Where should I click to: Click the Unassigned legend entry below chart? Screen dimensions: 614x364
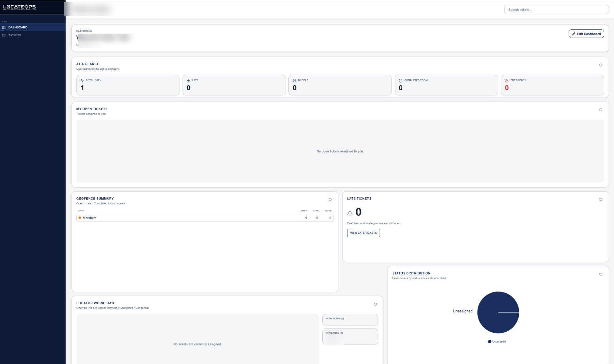(497, 342)
